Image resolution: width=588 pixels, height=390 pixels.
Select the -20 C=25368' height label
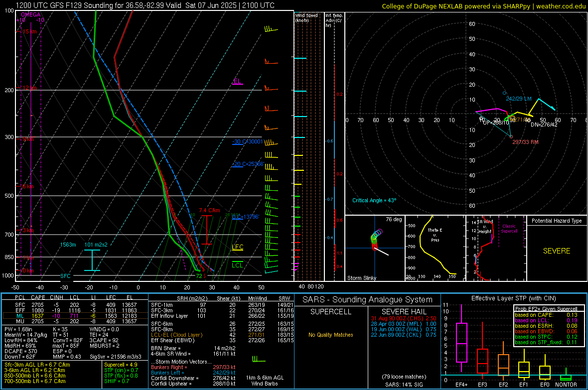click(x=248, y=164)
